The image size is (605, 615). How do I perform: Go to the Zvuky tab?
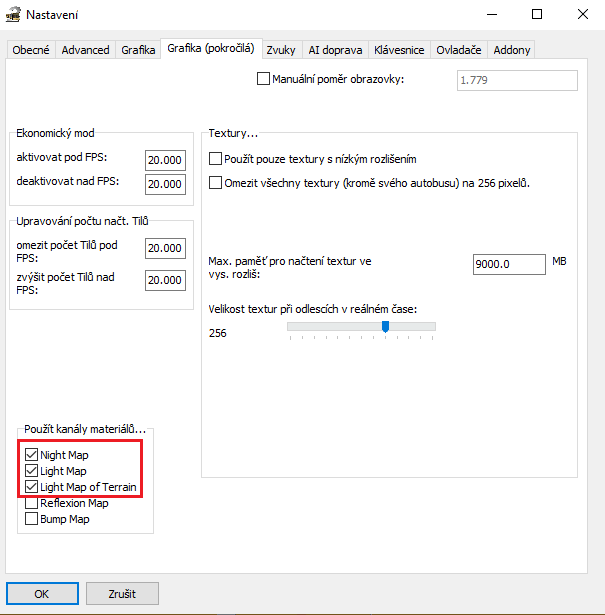click(x=282, y=50)
